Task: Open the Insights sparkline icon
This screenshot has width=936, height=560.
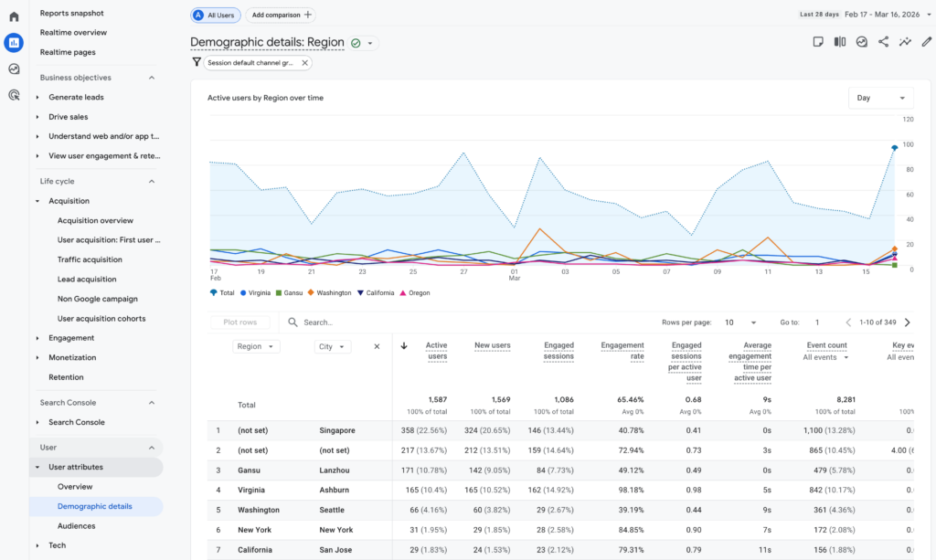Action: (x=905, y=42)
